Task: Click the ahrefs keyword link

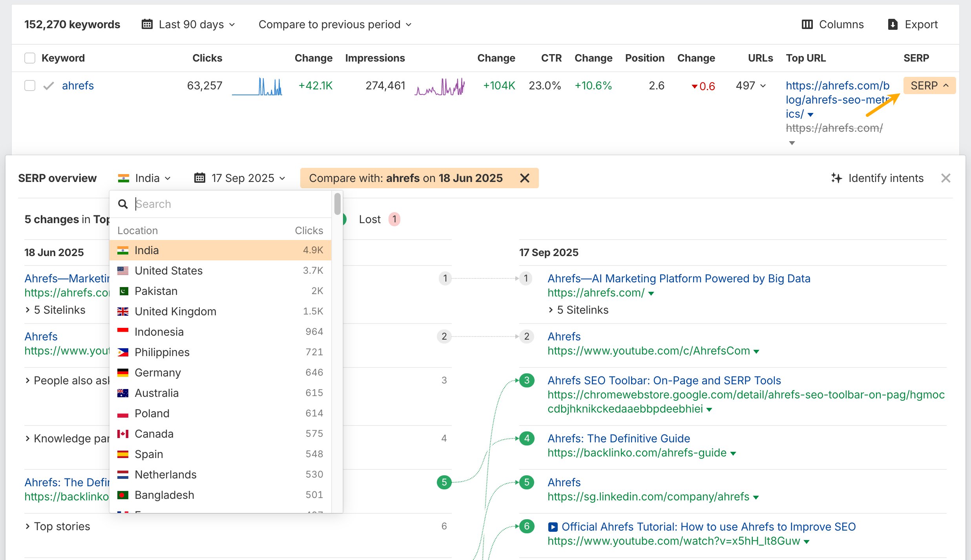Action: tap(78, 85)
